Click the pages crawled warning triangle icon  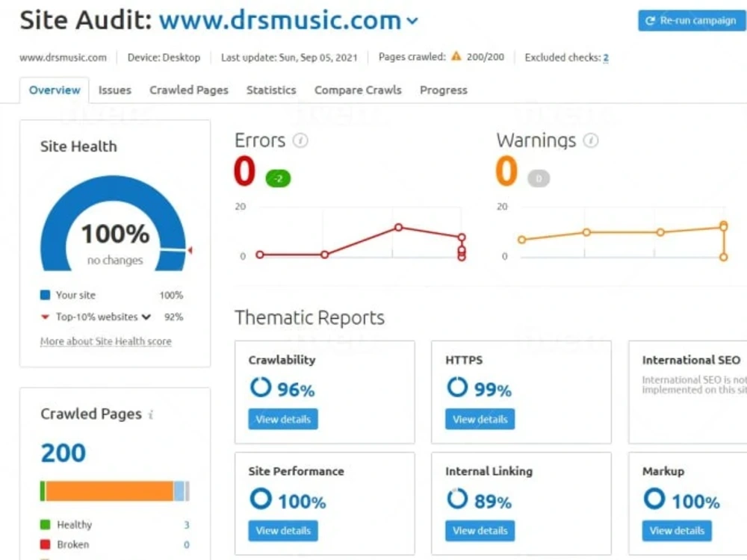(456, 56)
